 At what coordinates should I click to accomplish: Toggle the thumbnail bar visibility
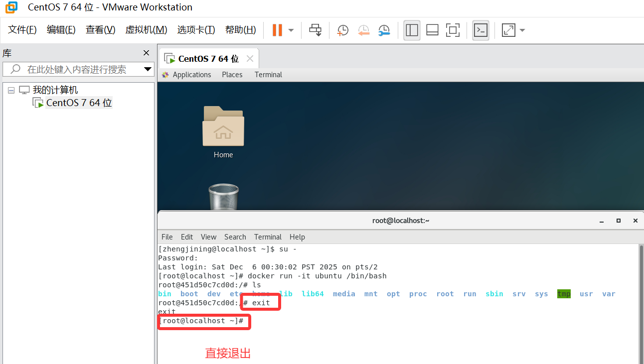pyautogui.click(x=432, y=30)
